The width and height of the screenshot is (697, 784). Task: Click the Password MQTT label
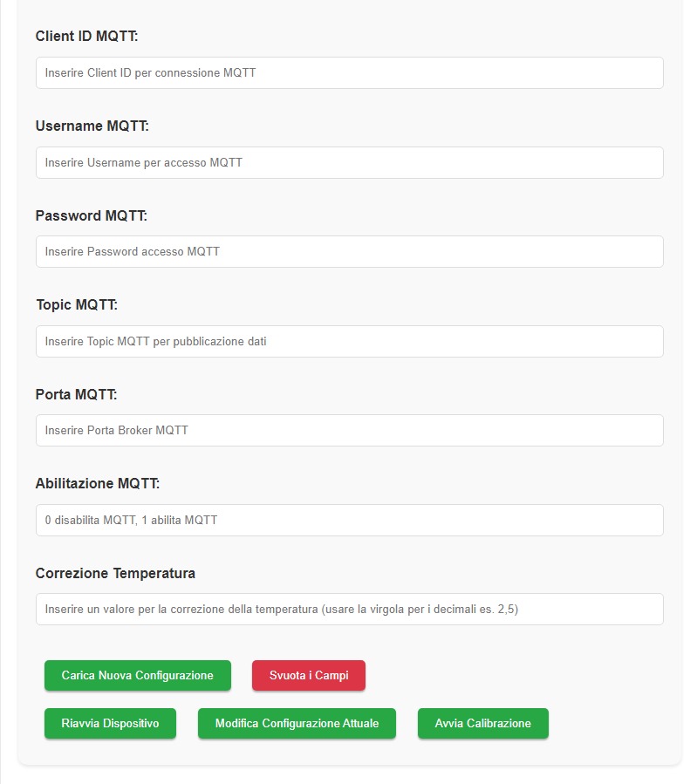pos(91,215)
